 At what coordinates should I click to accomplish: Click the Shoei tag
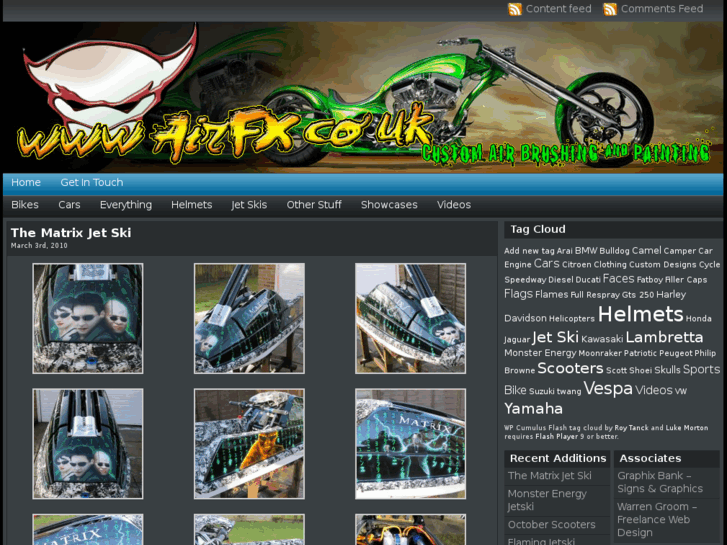[640, 371]
